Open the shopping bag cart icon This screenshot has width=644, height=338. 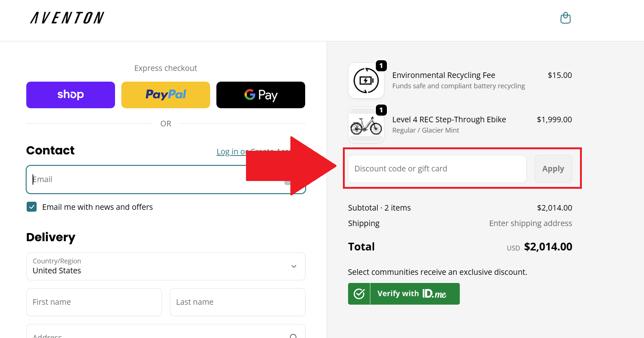(565, 18)
